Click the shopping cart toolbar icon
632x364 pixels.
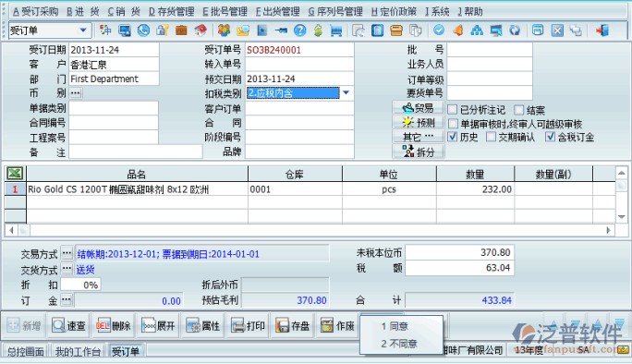click(335, 30)
